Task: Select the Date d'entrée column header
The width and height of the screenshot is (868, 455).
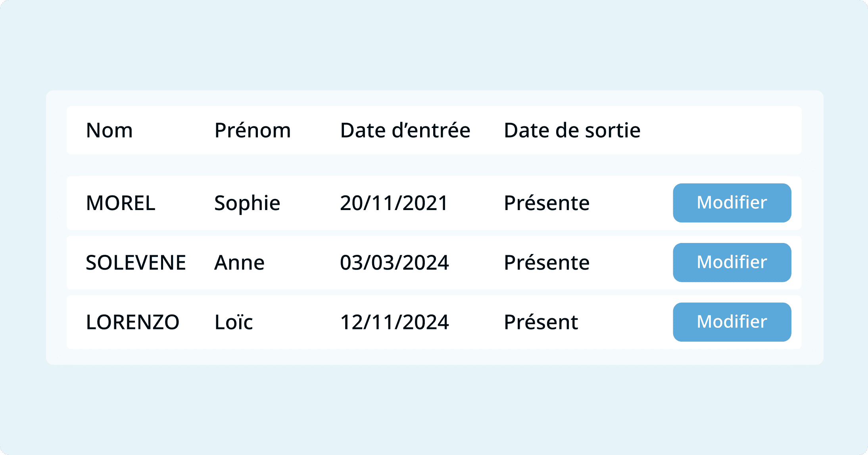Action: [405, 130]
